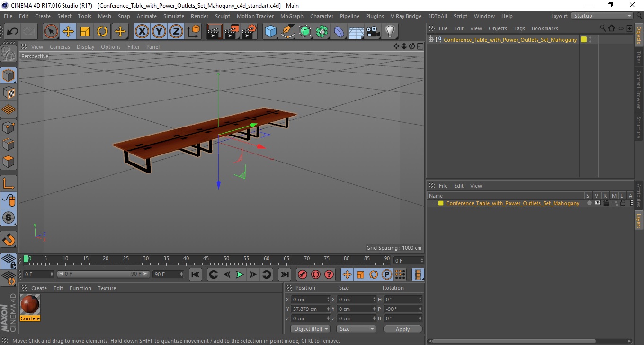Click the home icon in Objects manager

[x=612, y=28]
